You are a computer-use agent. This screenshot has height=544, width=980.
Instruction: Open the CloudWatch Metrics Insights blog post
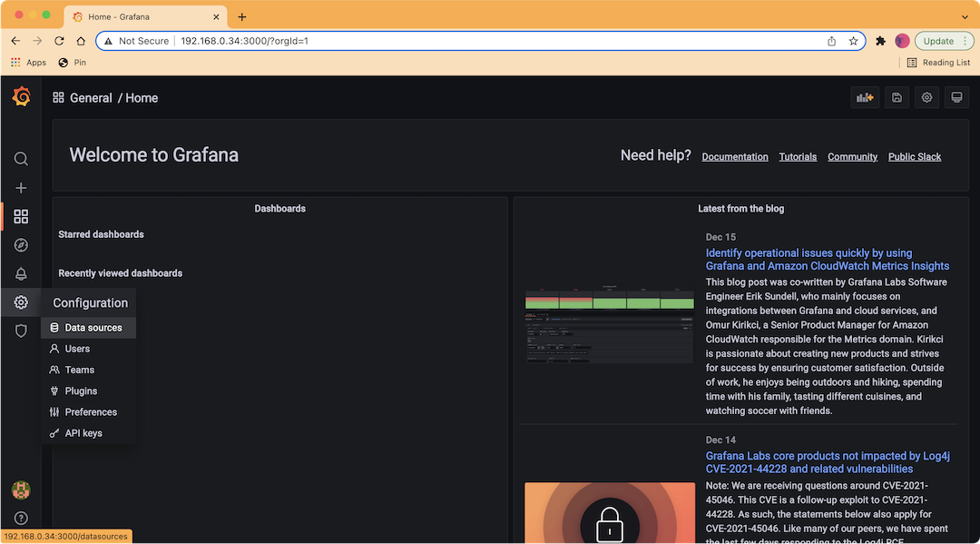pyautogui.click(x=828, y=260)
